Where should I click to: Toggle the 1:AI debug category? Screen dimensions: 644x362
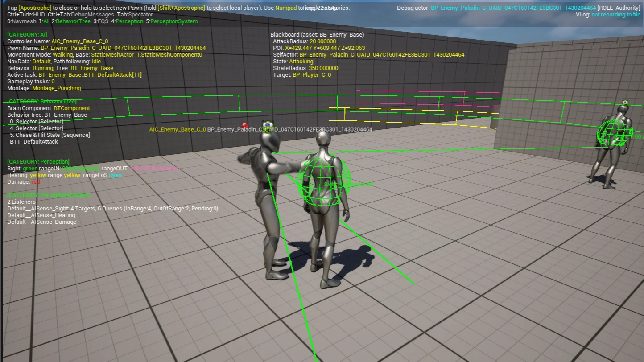point(43,21)
